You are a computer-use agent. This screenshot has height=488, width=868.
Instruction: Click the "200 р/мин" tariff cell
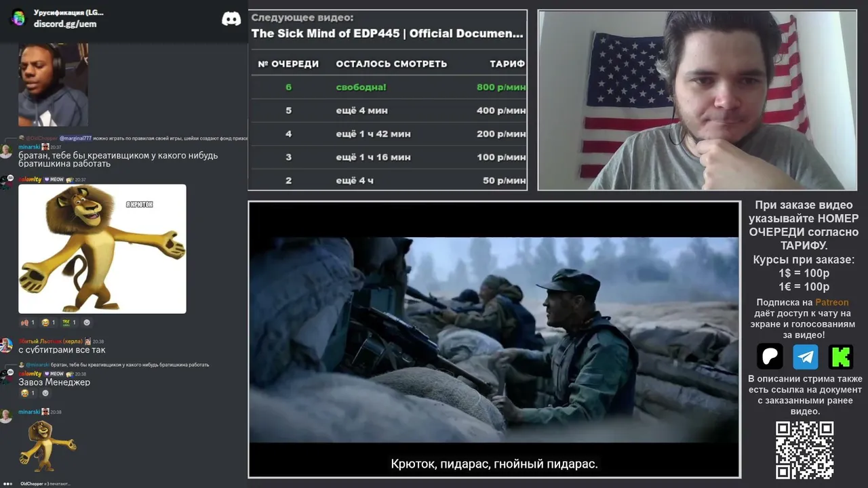click(501, 134)
